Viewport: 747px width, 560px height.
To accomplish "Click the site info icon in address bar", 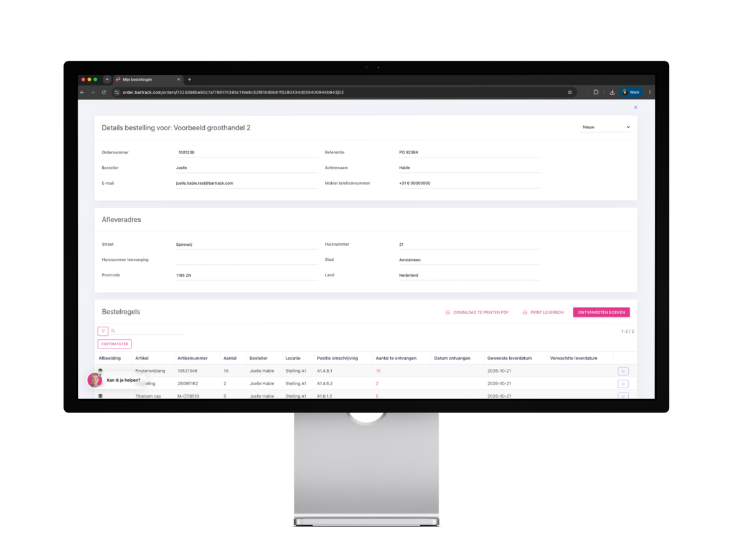I will point(116,92).
